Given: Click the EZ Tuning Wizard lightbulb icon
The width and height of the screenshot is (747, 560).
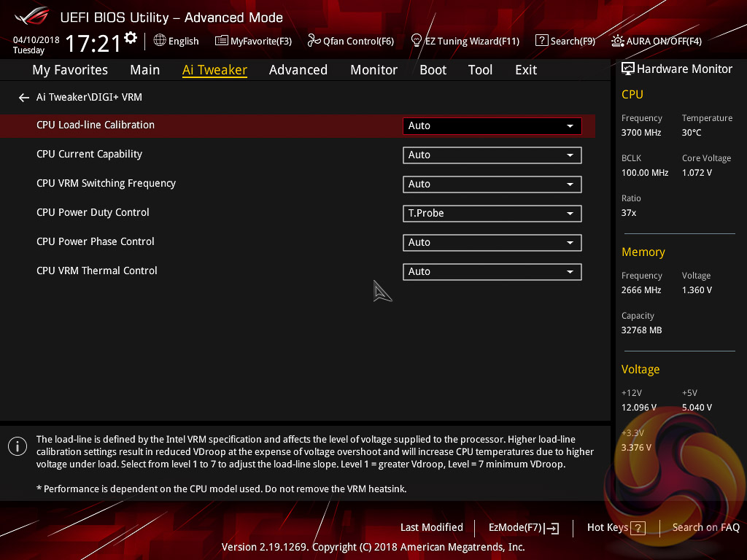Looking at the screenshot, I should (x=416, y=41).
